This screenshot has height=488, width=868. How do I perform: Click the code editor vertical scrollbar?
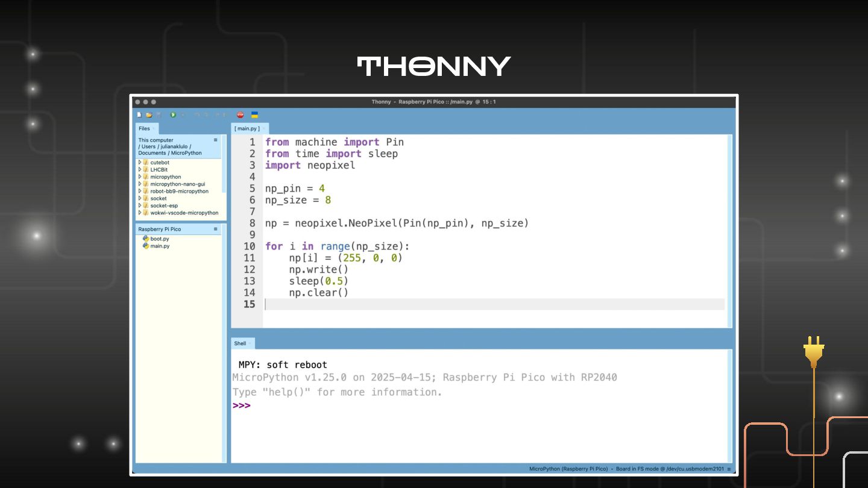coord(729,231)
